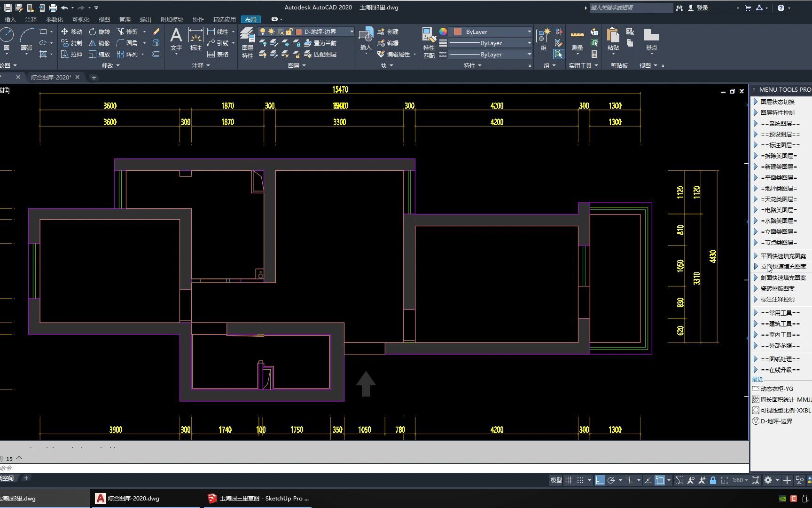Click 特性匹配 (Match Properties) icon

click(429, 43)
